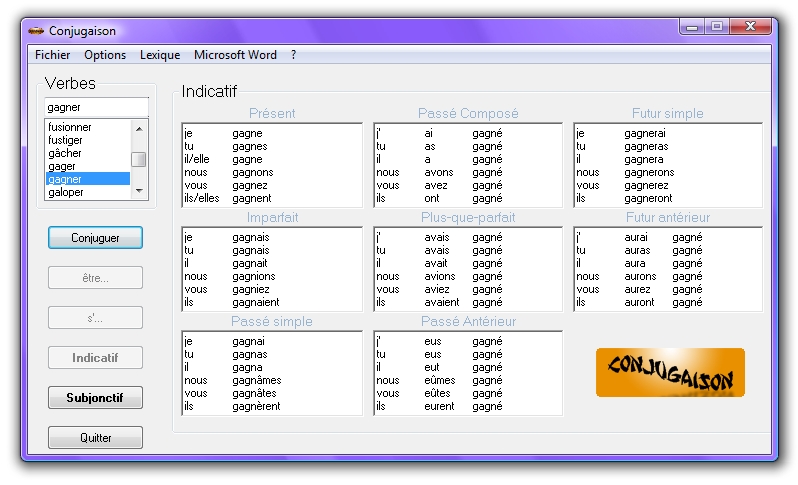The width and height of the screenshot is (798, 485).
Task: Switch to Subjonctif mode
Action: tap(95, 398)
